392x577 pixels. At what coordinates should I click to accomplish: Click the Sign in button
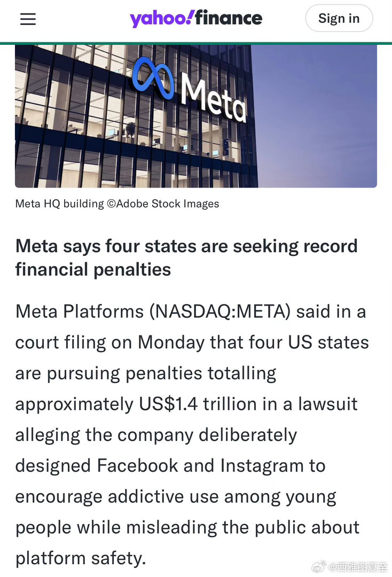point(339,18)
